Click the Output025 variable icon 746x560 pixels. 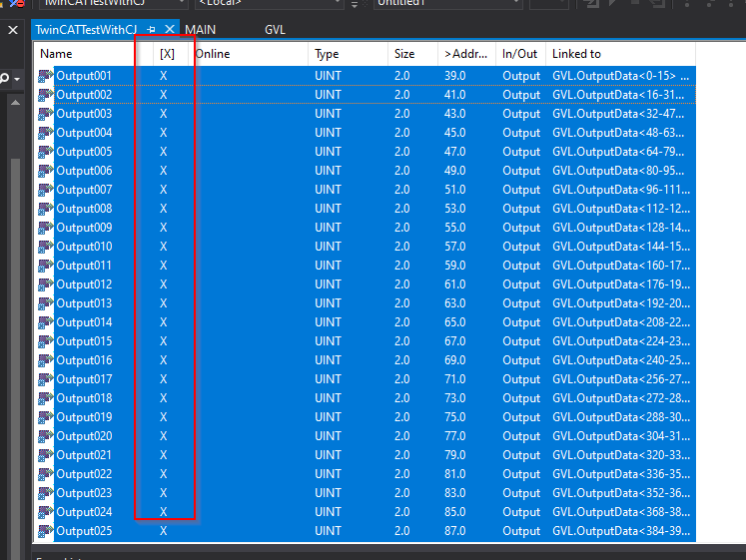point(46,531)
